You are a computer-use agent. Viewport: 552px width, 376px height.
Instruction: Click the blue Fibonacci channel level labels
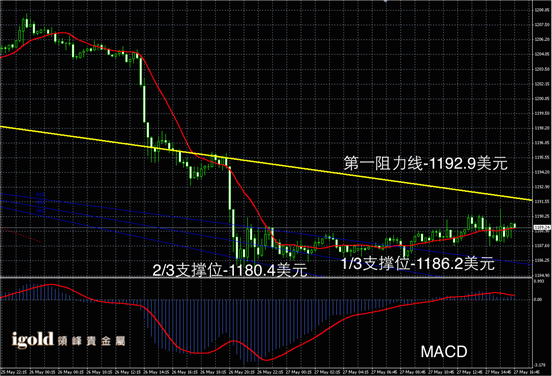coord(40,202)
